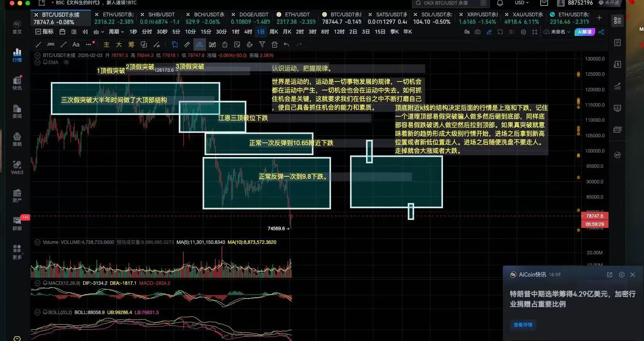Click the OKX BTC/USDT永续 search field
Viewport: 644px width, 341px height.
click(451, 3)
